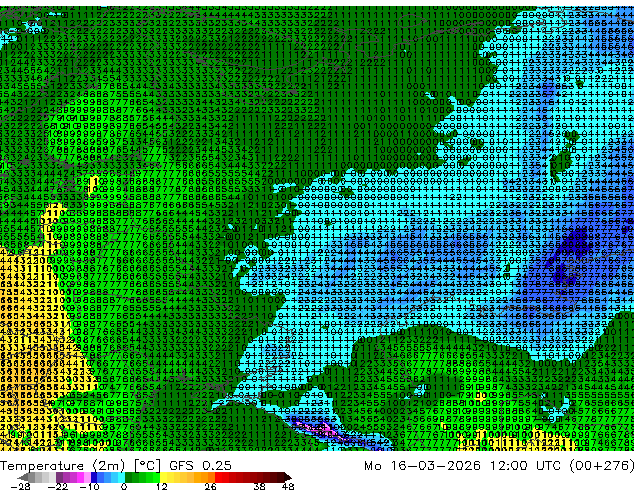The width and height of the screenshot is (634, 490).
Task: Click the dark blue cold core on map
Action: tap(575, 243)
